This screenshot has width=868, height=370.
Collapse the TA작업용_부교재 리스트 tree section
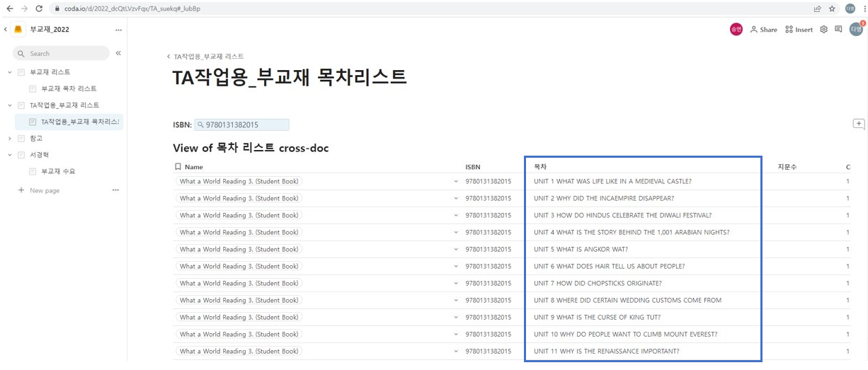(10, 105)
